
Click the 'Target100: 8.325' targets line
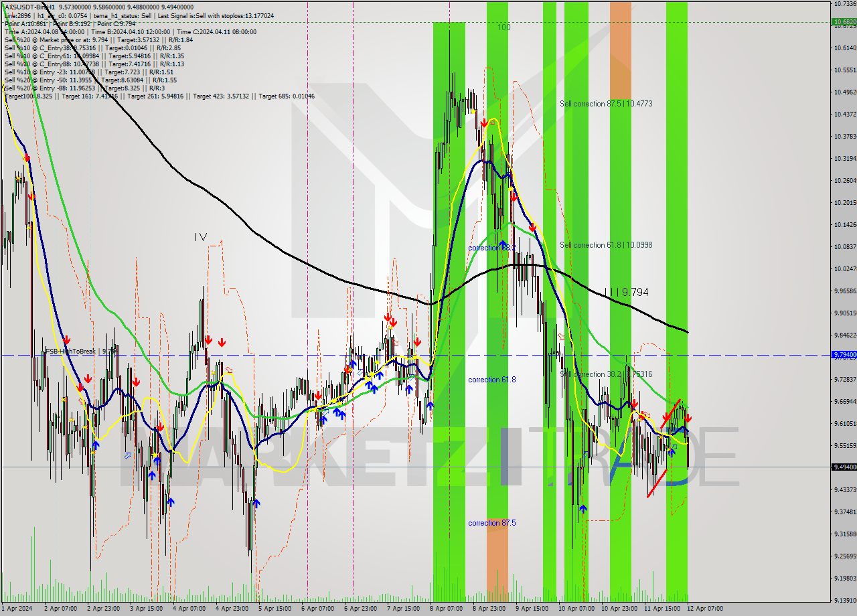(x=159, y=96)
